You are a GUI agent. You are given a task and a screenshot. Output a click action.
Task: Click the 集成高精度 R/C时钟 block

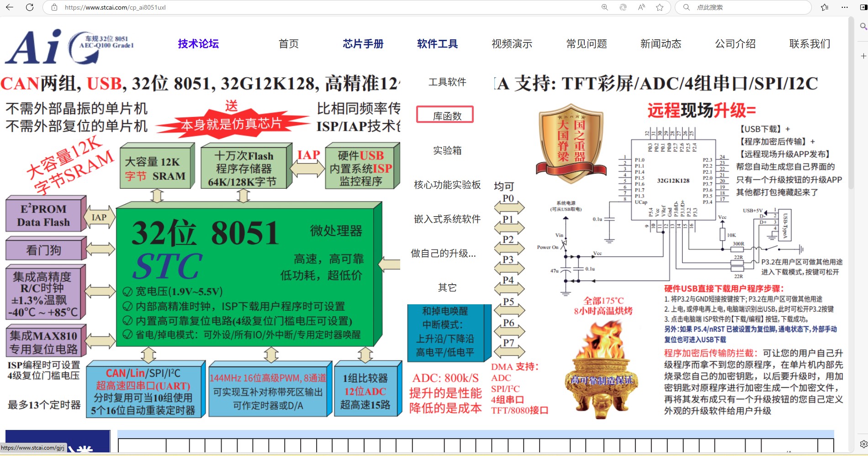click(45, 292)
